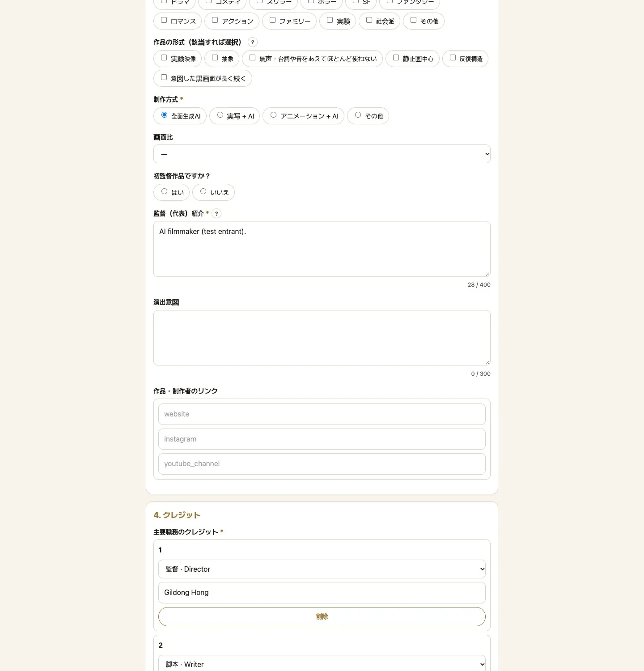Image resolution: width=644 pixels, height=671 pixels.
Task: Click the youtube_channel link field
Action: (x=322, y=464)
